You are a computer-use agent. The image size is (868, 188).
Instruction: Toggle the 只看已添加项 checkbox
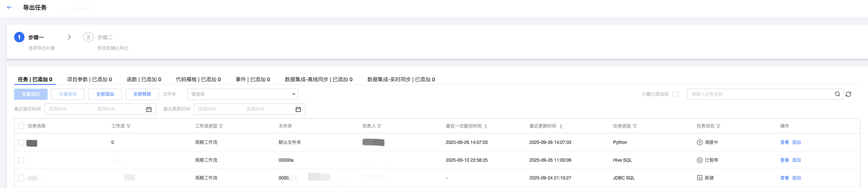click(x=675, y=94)
